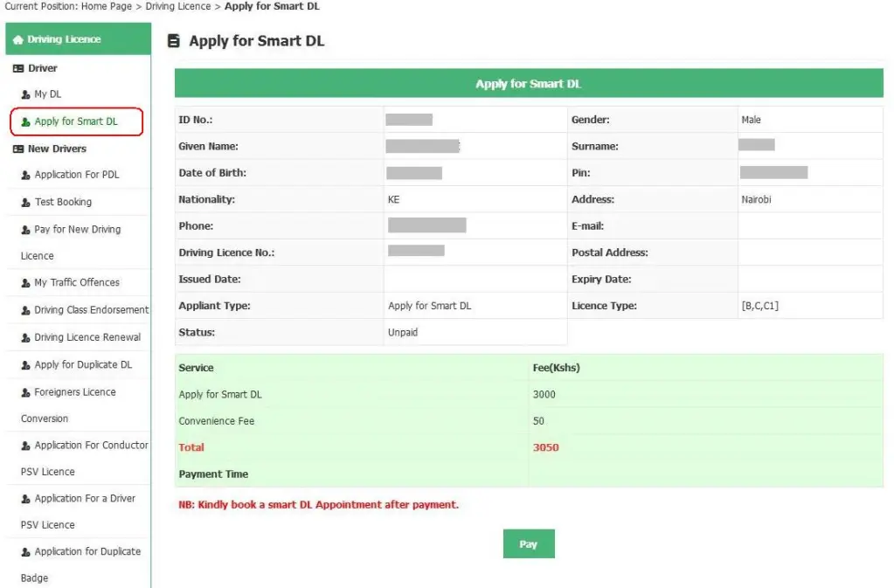Image resolution: width=894 pixels, height=588 pixels.
Task: Click the icon beside Pay for New Driving
Action: pyautogui.click(x=25, y=230)
